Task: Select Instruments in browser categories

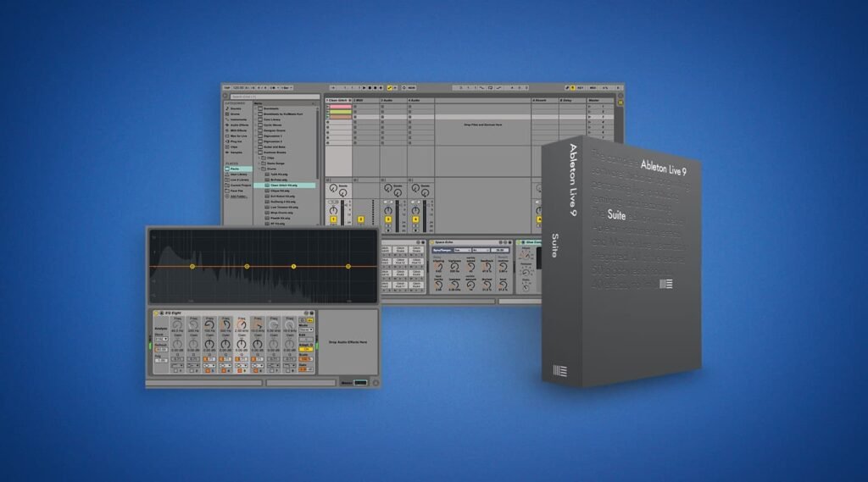Action: tap(238, 119)
